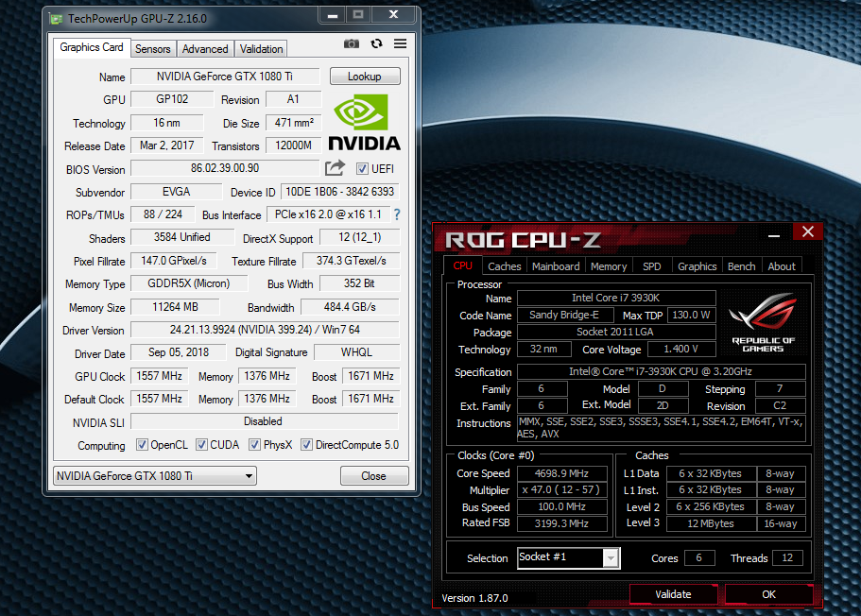
Task: Click the CPU name Intel Core i7 3930K
Action: pos(616,298)
